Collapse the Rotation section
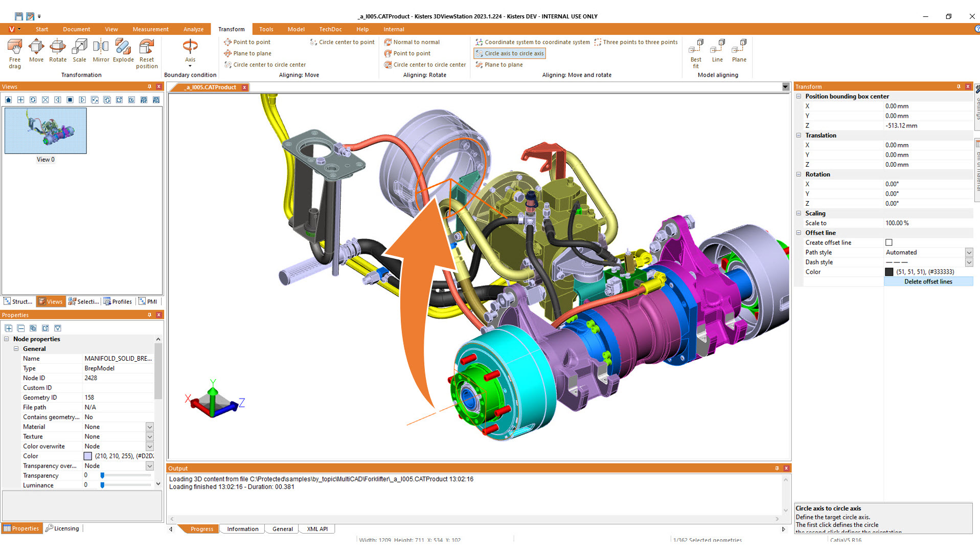This screenshot has height=552, width=980. point(799,174)
